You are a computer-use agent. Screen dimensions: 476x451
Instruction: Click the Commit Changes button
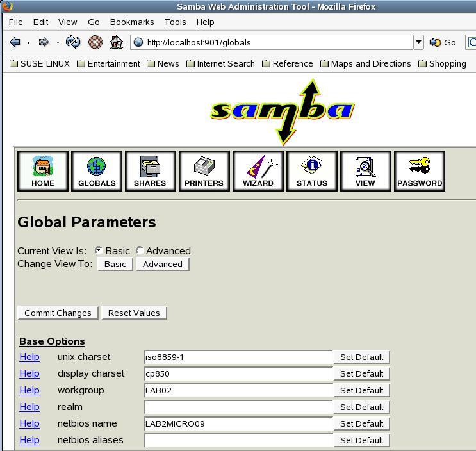[58, 313]
